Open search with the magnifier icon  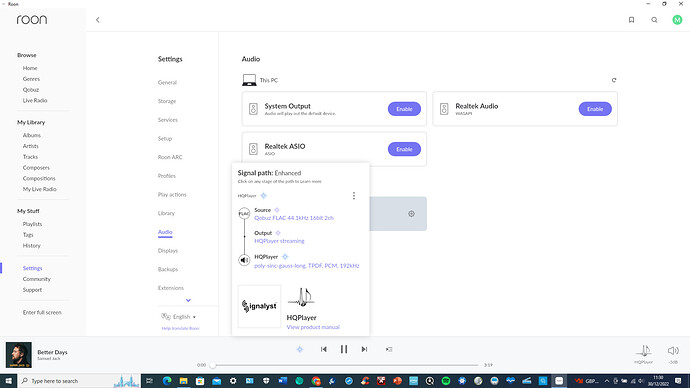(654, 20)
